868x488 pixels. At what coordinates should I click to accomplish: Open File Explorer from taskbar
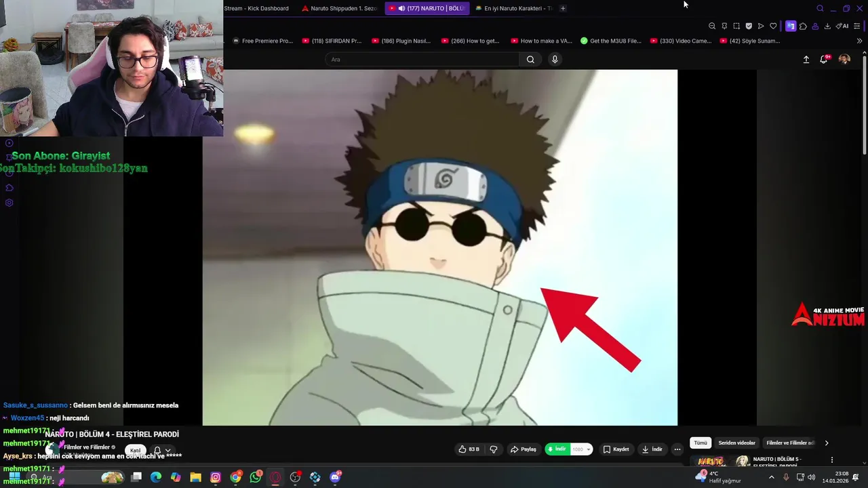(x=195, y=477)
